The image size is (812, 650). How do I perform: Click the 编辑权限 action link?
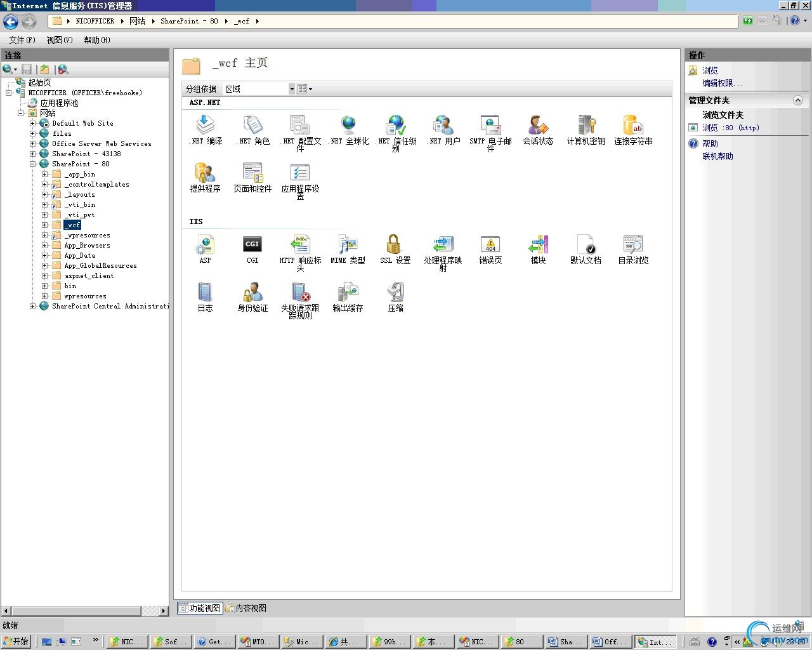click(x=721, y=83)
